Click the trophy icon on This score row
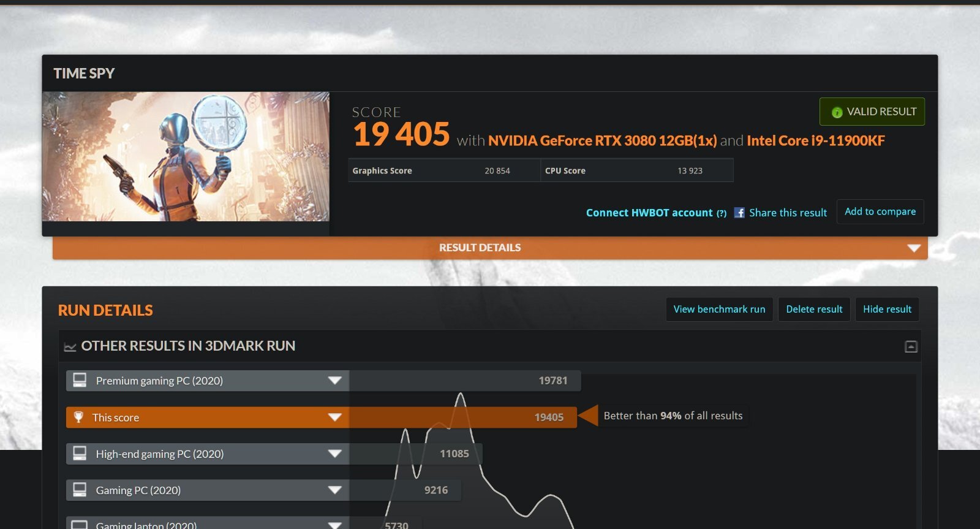The height and width of the screenshot is (529, 980). pyautogui.click(x=78, y=417)
